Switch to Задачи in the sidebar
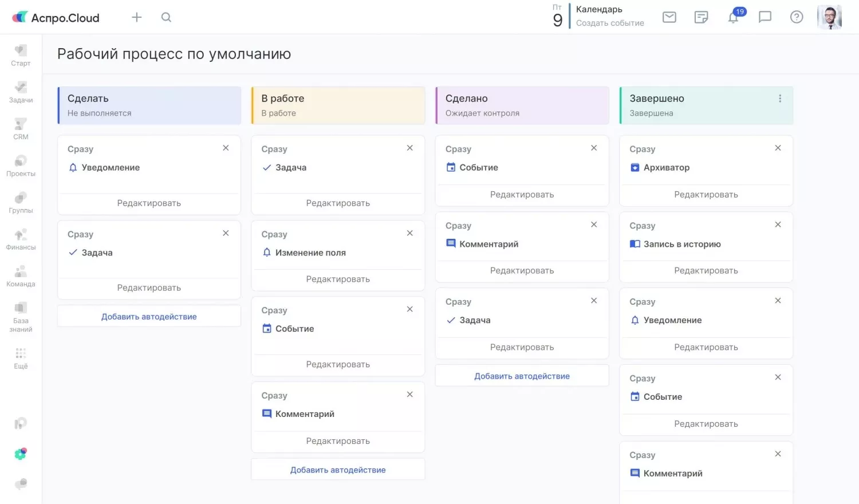859x504 pixels. point(21,92)
